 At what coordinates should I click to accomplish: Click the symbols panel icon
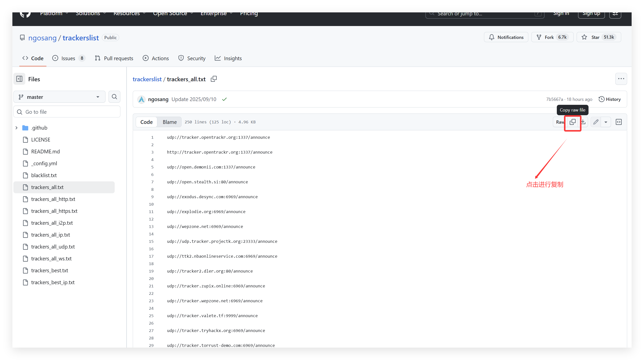[618, 122]
